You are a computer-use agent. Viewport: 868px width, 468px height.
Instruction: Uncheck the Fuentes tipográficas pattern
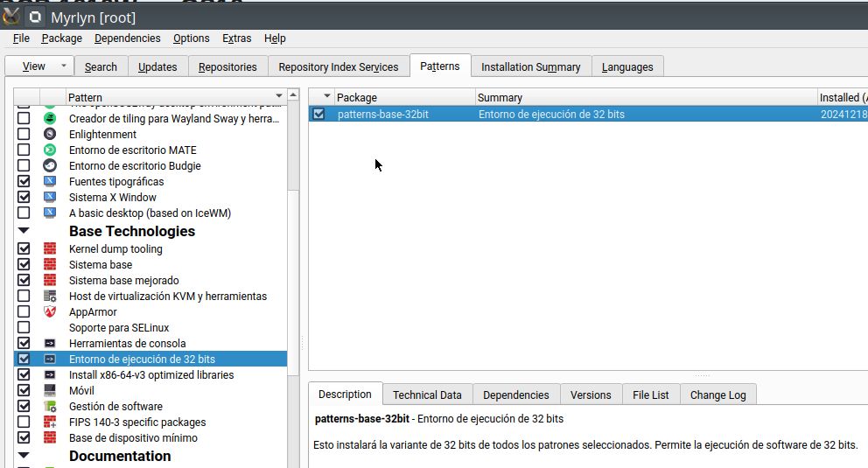point(24,182)
